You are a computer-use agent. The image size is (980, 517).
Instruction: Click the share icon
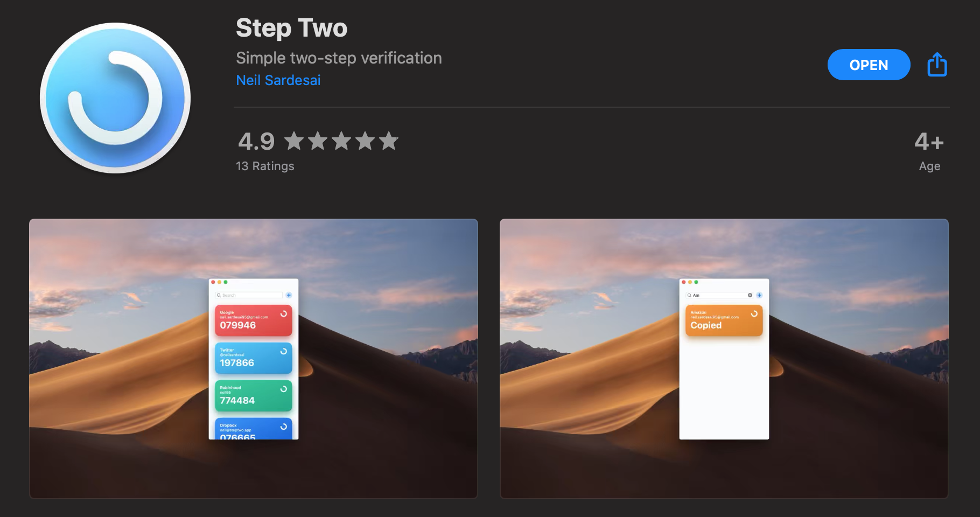pyautogui.click(x=937, y=65)
